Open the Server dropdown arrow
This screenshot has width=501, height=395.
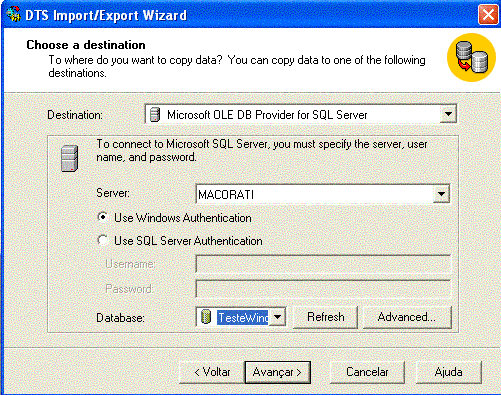pos(441,194)
